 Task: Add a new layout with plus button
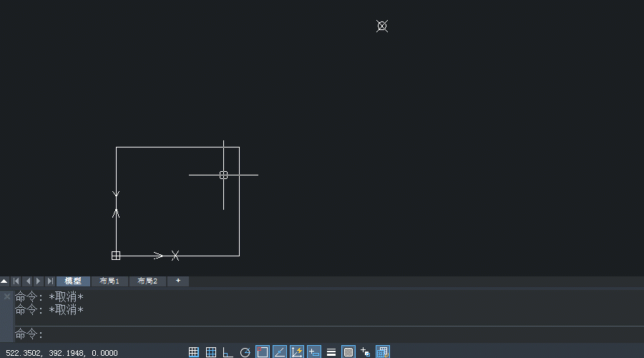click(178, 281)
